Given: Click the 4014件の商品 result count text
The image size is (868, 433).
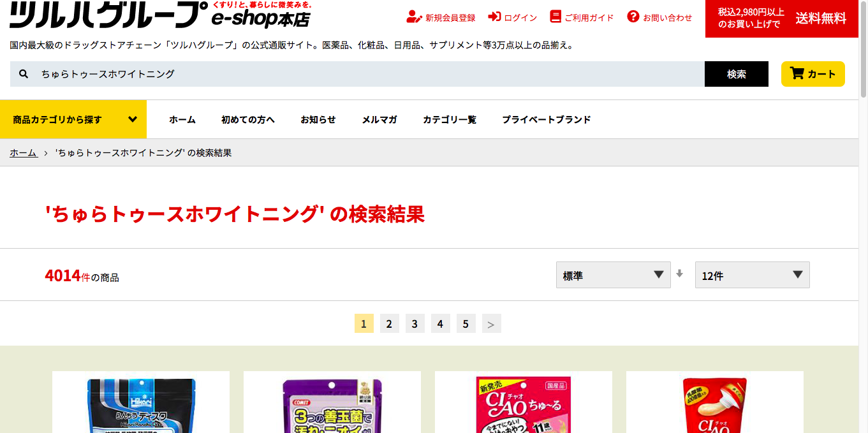Looking at the screenshot, I should pyautogui.click(x=82, y=276).
